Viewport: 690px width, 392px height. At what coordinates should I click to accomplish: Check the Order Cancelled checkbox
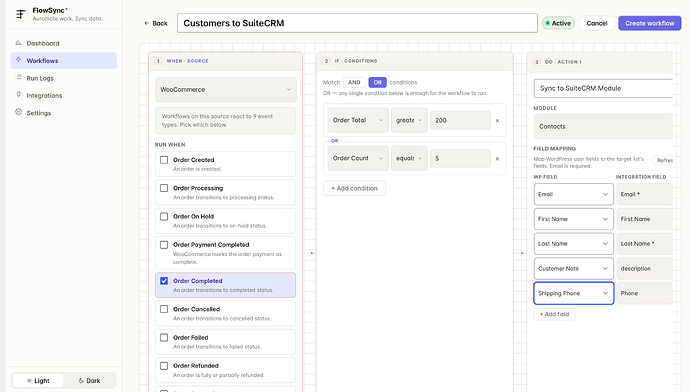(x=164, y=309)
